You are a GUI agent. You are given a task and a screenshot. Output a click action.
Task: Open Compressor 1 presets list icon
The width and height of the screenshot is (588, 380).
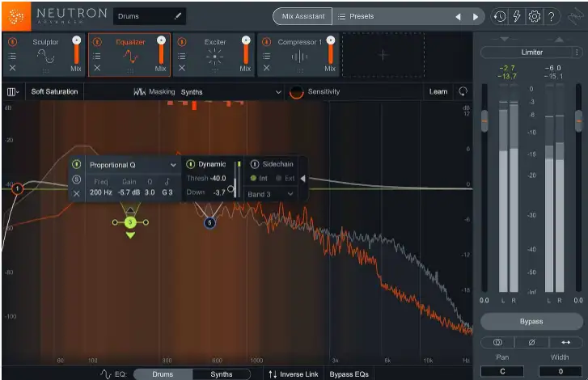pos(266,57)
